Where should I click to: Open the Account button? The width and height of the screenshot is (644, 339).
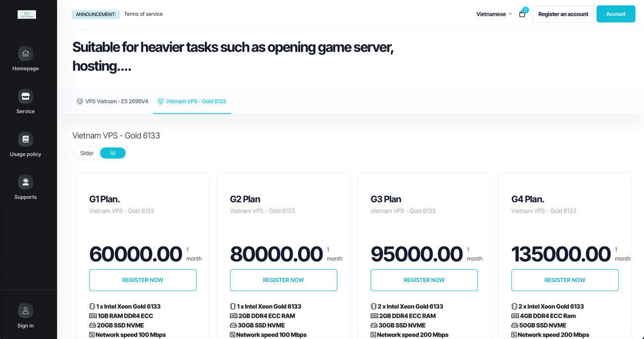616,14
